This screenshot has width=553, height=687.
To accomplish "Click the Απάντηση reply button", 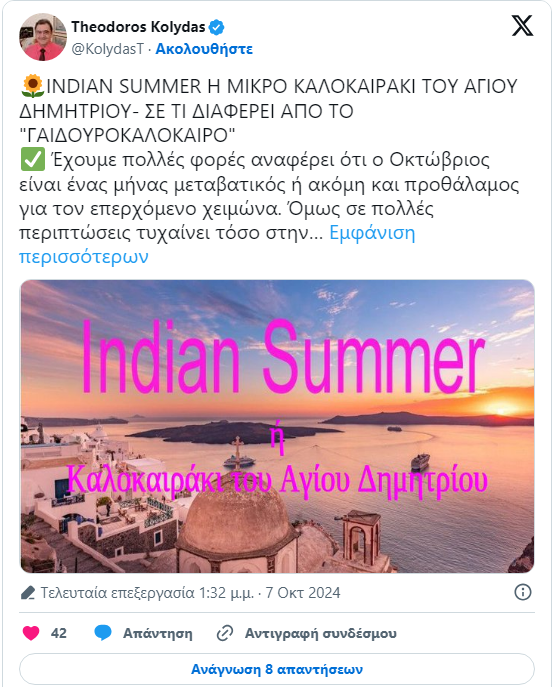I will click(157, 634).
